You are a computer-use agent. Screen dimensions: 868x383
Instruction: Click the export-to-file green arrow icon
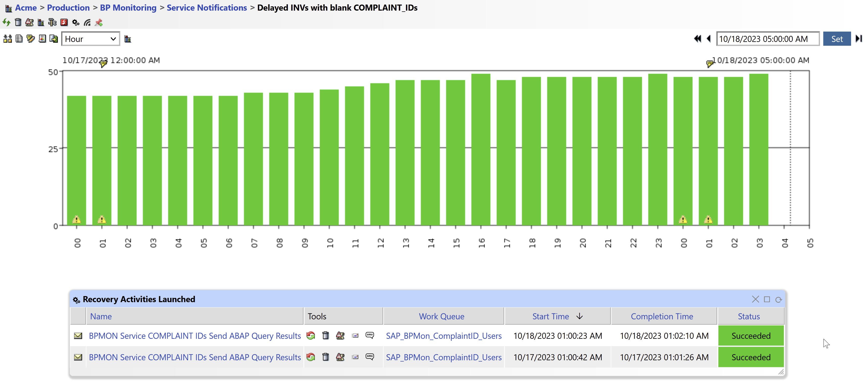pos(54,39)
